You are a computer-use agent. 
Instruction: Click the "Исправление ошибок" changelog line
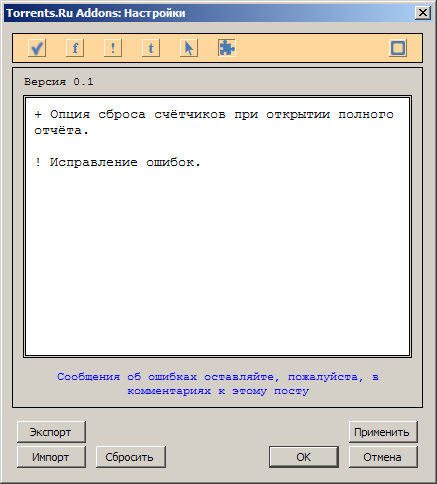118,162
